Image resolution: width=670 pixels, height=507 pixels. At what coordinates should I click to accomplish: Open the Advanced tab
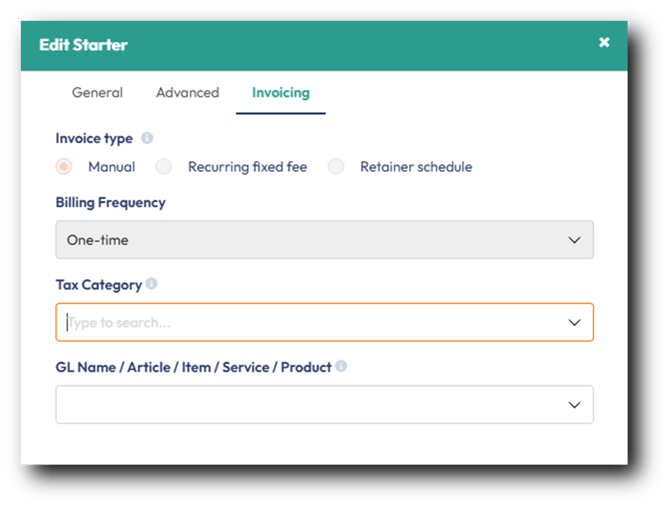187,93
